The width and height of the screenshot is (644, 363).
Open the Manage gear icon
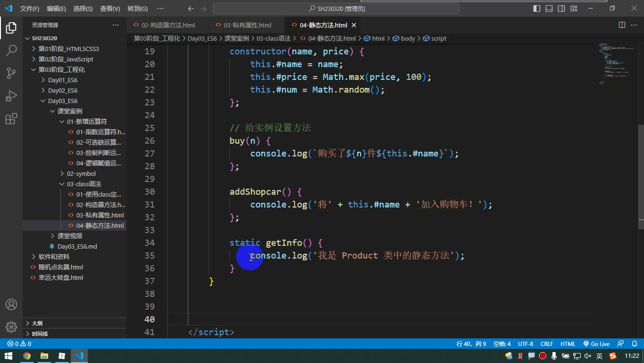pyautogui.click(x=11, y=327)
